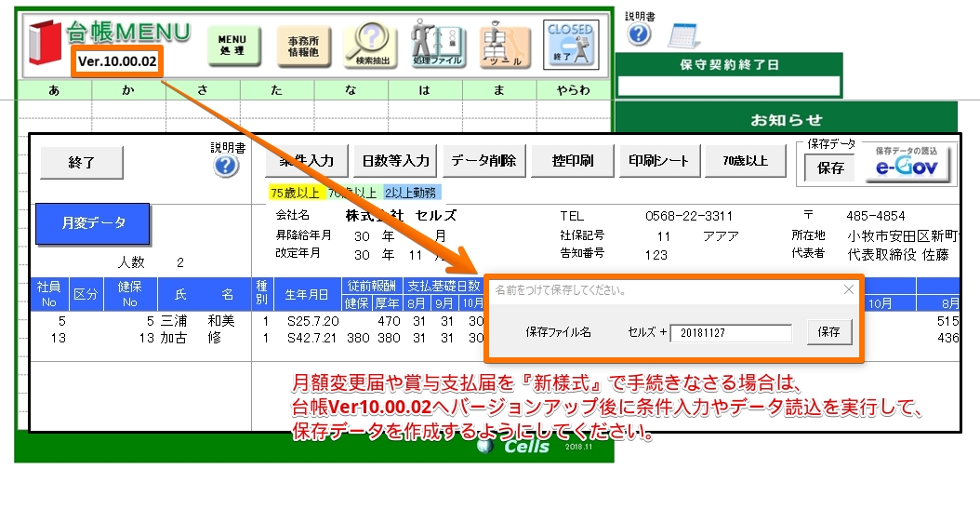The image size is (980, 509).
Task: Open 説明書 help icon in 月変 window
Action: pyautogui.click(x=226, y=166)
